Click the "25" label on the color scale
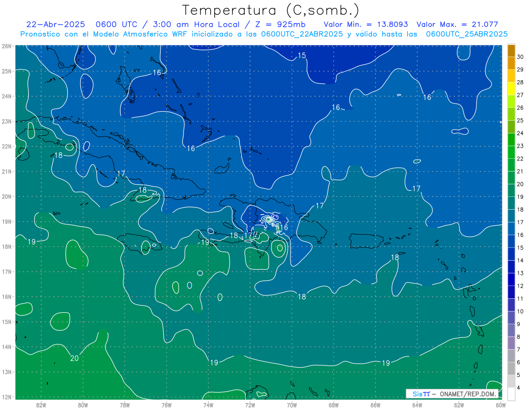 pos(520,120)
